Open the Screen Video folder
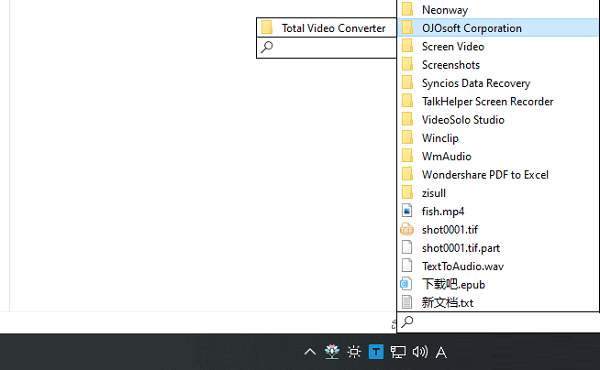The width and height of the screenshot is (600, 370). click(x=497, y=46)
